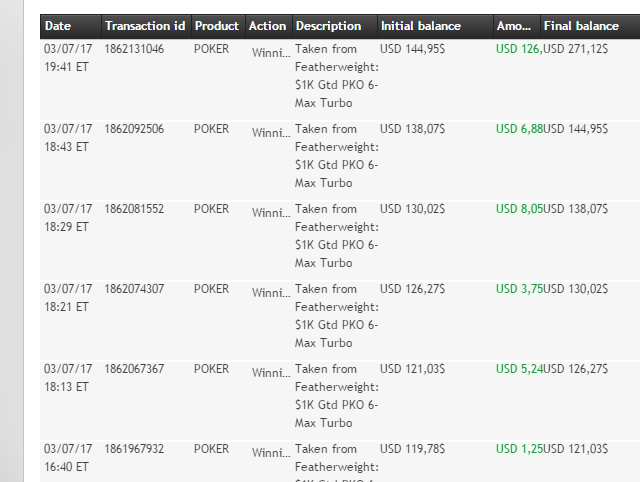Select transaction id 1862092506
Viewport: 643px width, 482px height.
pos(134,129)
